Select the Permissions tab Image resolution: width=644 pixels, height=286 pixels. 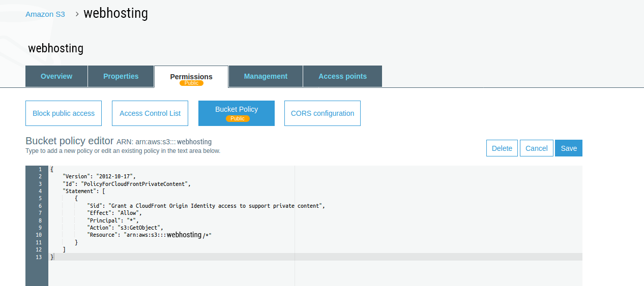191,77
